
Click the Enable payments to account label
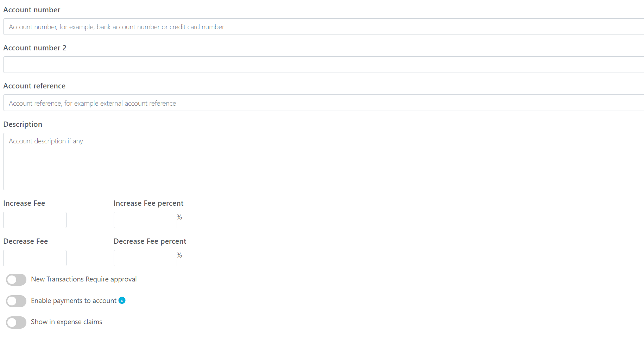pyautogui.click(x=74, y=300)
